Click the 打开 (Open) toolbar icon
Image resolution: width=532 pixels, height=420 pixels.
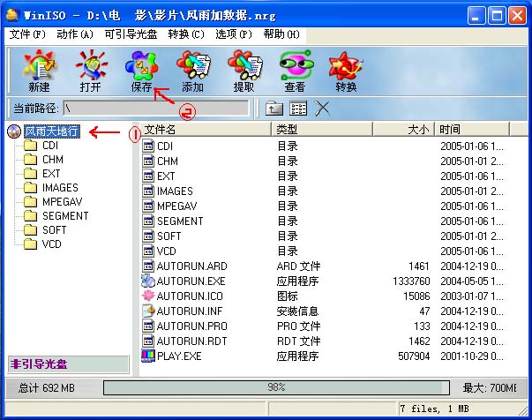(x=89, y=70)
